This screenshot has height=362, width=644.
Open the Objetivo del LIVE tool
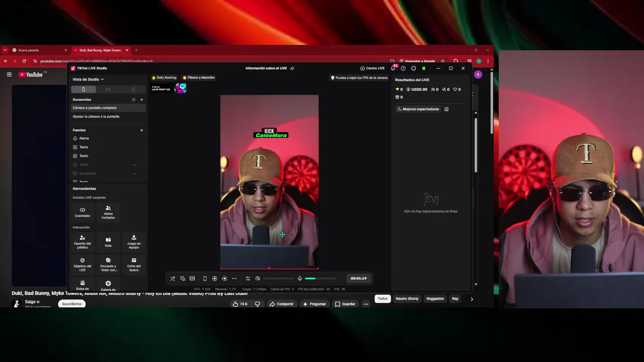(x=83, y=264)
